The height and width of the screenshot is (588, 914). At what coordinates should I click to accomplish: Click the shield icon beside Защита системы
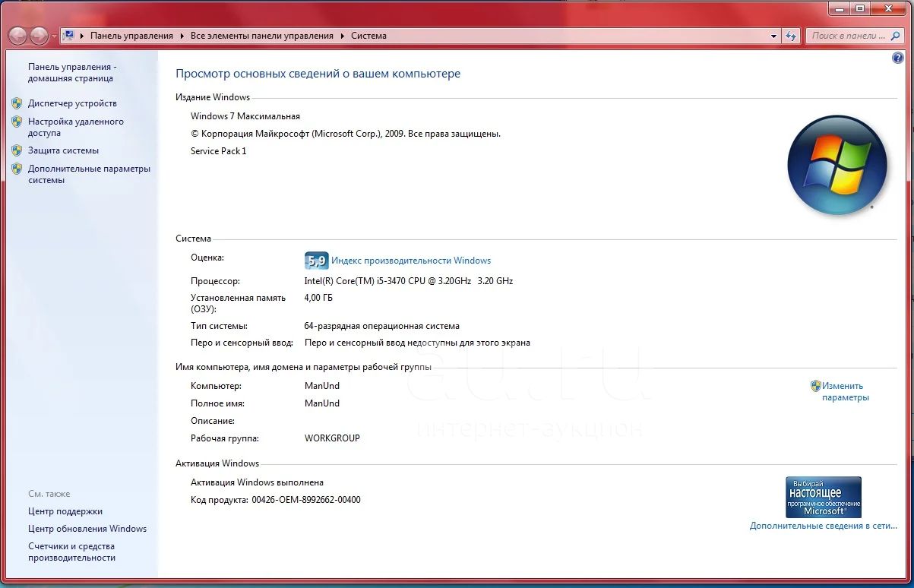click(17, 150)
